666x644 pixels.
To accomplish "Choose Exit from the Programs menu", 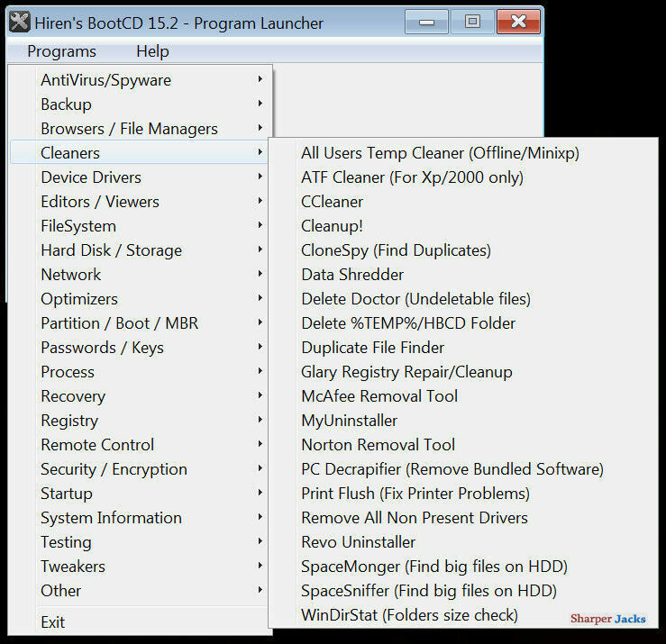I will pos(139,621).
